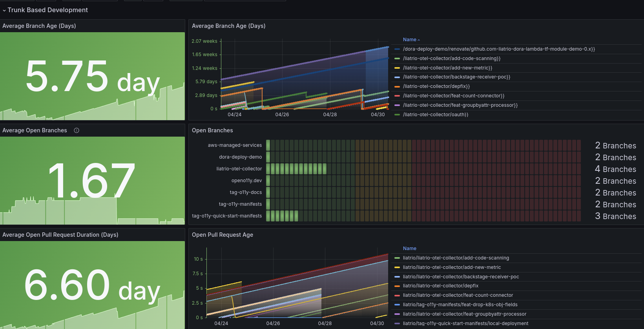The width and height of the screenshot is (644, 329).
Task: Click the 4 Branches value for liatrio-otel-collector
Action: tap(615, 169)
